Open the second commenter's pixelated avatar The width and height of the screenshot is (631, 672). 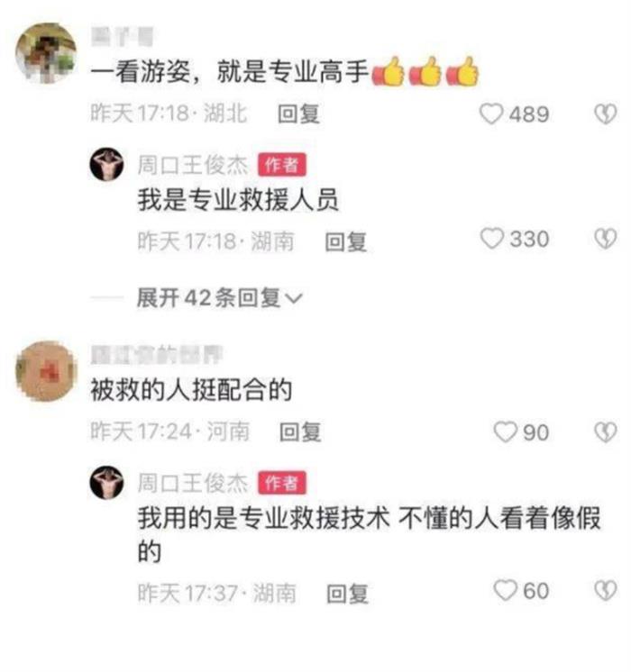(x=46, y=371)
